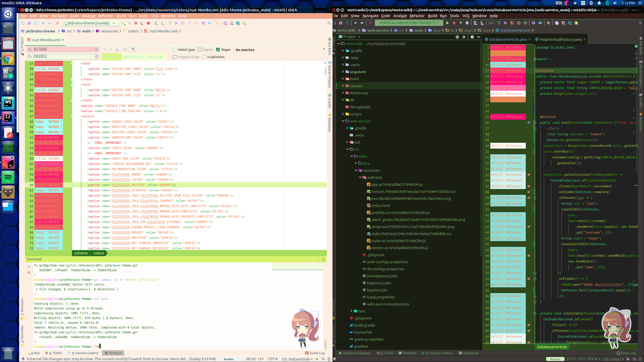This screenshot has width=644, height=362.
Task: Open Search Everywhere with the magnifier icon
Action: click(x=329, y=23)
